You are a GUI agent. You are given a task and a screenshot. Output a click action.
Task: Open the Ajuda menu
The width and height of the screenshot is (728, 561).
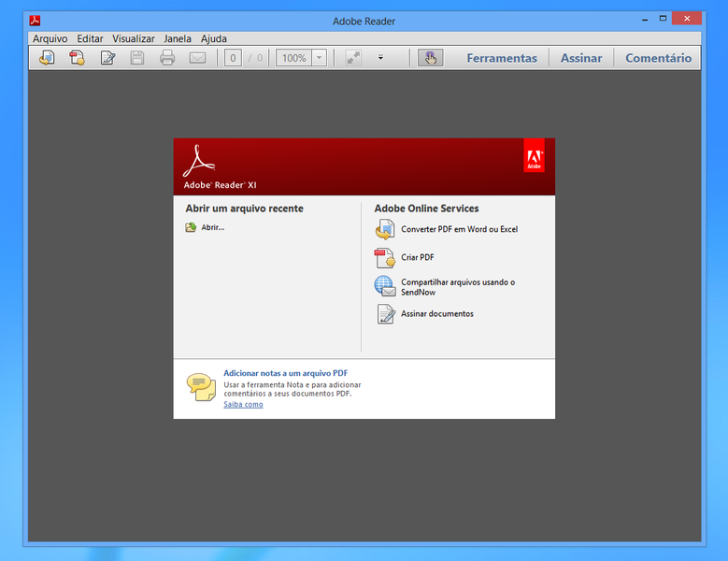click(214, 38)
